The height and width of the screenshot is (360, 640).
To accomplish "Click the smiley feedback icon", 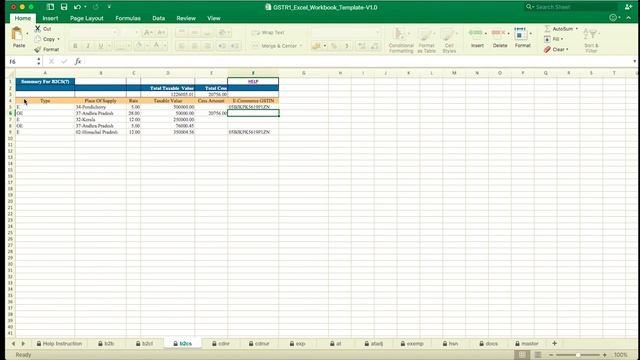I will [613, 18].
